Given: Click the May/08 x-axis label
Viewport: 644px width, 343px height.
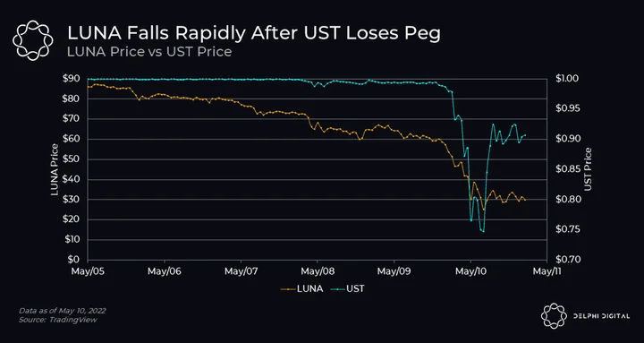Looking at the screenshot, I should pyautogui.click(x=318, y=271).
